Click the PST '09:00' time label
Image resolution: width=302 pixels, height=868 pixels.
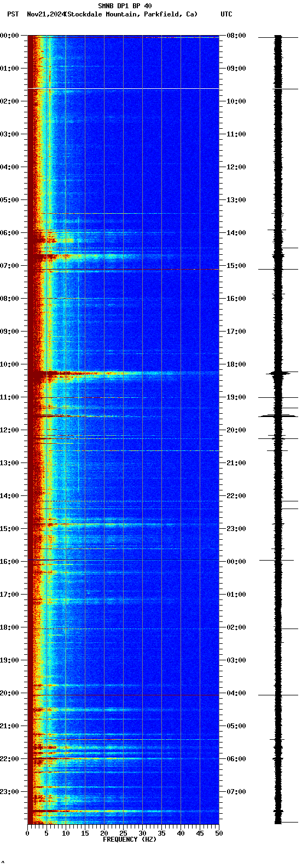click(9, 332)
